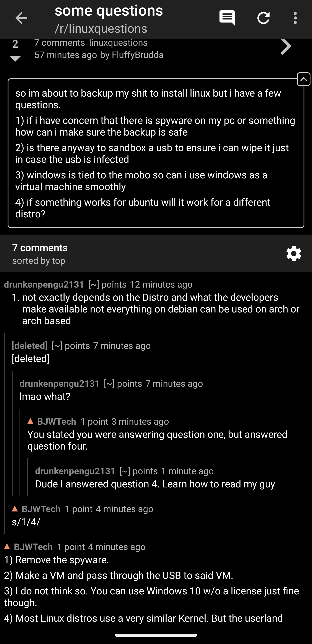Tap upvote arrow beside 's/1/4/' comment
The width and height of the screenshot is (312, 644).
click(x=15, y=509)
